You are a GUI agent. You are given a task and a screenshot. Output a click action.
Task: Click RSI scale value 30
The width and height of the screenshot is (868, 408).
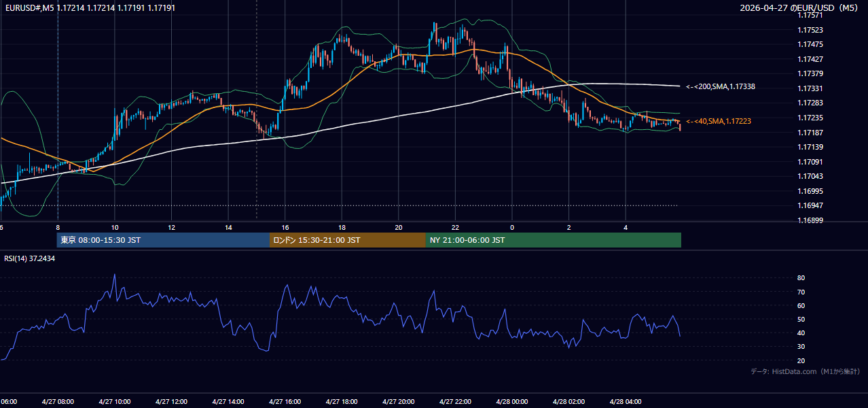pyautogui.click(x=801, y=346)
